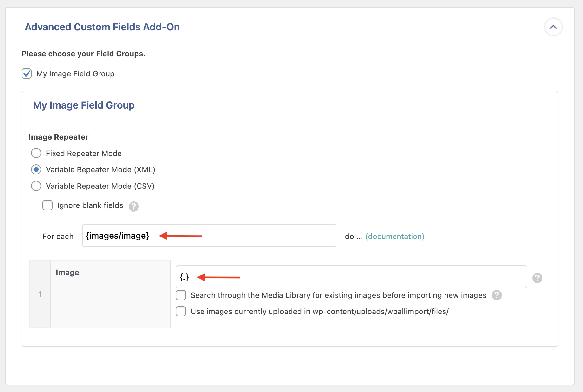Image resolution: width=583 pixels, height=392 pixels.
Task: Collapse the Advanced Custom Fields Add-On panel
Action: click(x=553, y=27)
